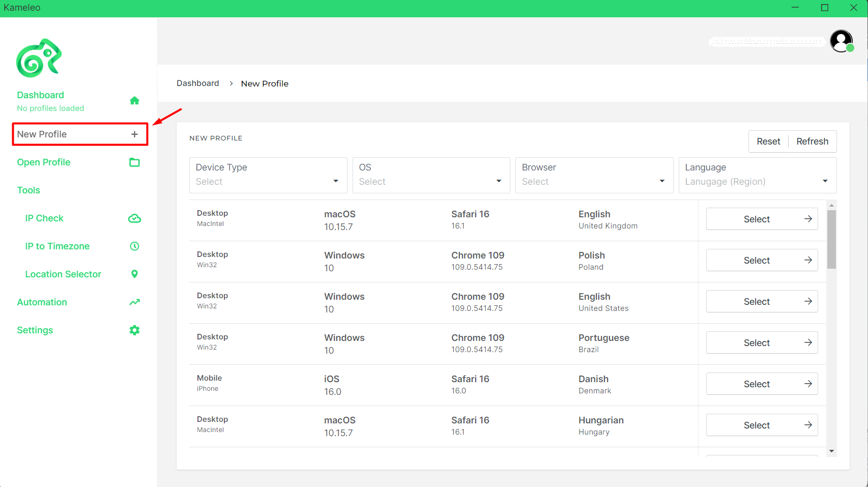The image size is (868, 487).
Task: Select the Chrome 109 English United States profile
Action: tap(762, 301)
